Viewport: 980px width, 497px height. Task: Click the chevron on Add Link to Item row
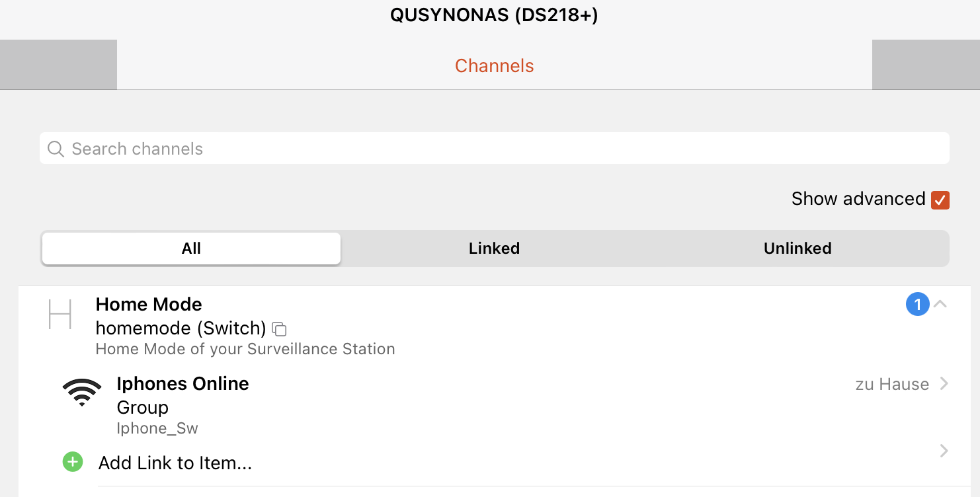point(944,451)
